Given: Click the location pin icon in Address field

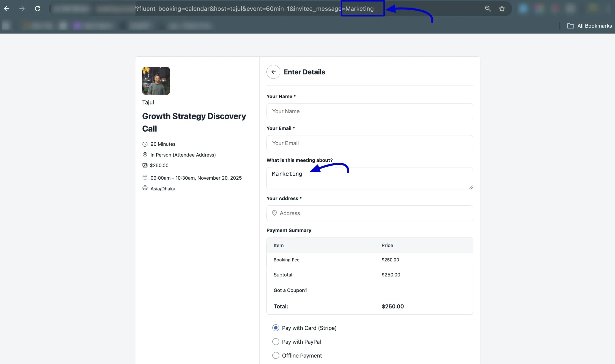Looking at the screenshot, I should tap(274, 213).
